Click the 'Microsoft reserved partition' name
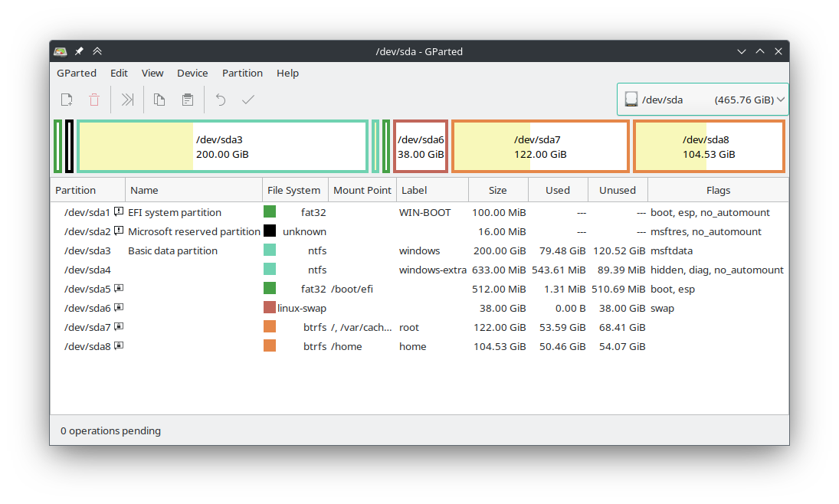This screenshot has height=504, width=839. 194,231
